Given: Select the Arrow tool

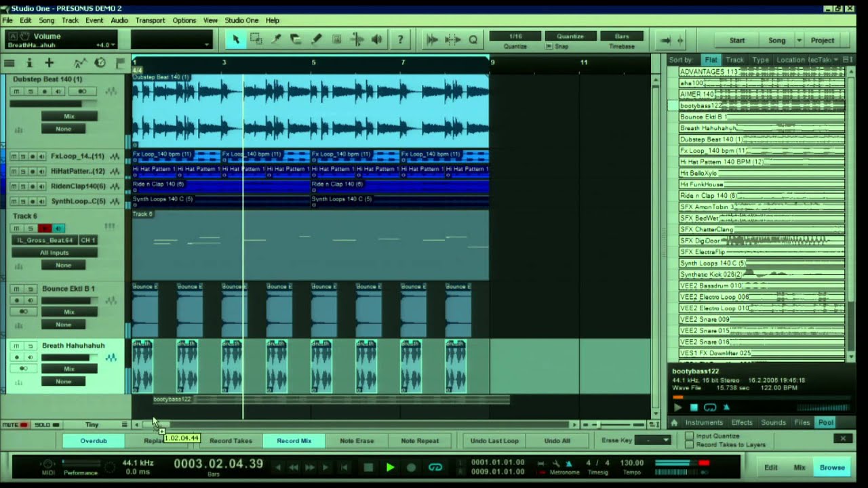Looking at the screenshot, I should (x=235, y=39).
